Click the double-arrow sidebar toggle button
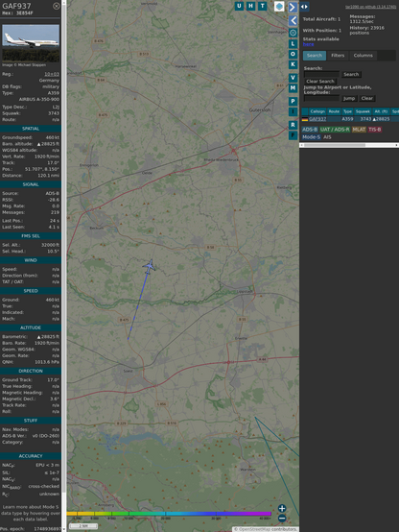Screen dimensions: 399x532 pyautogui.click(x=304, y=7)
